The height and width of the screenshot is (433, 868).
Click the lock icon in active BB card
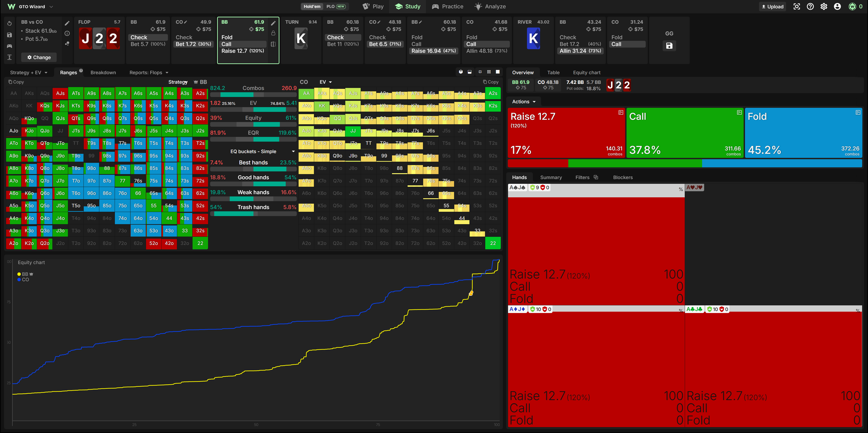pyautogui.click(x=273, y=33)
